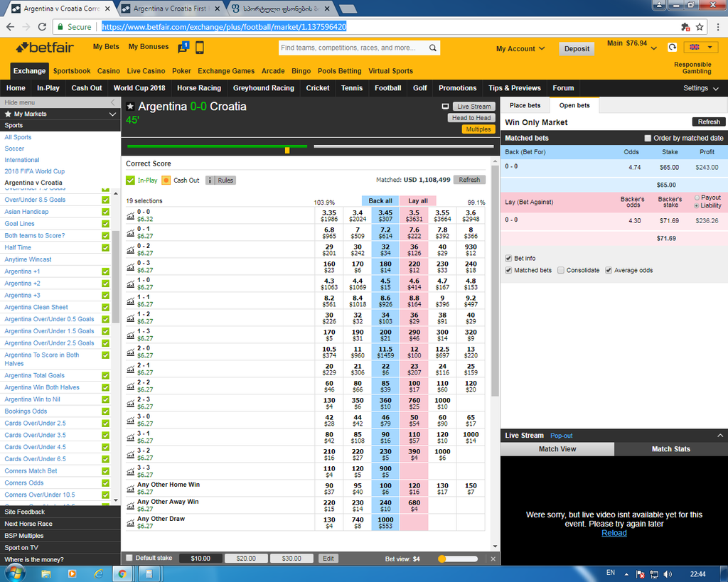
Task: Toggle the In-Play checkbox
Action: coord(131,180)
